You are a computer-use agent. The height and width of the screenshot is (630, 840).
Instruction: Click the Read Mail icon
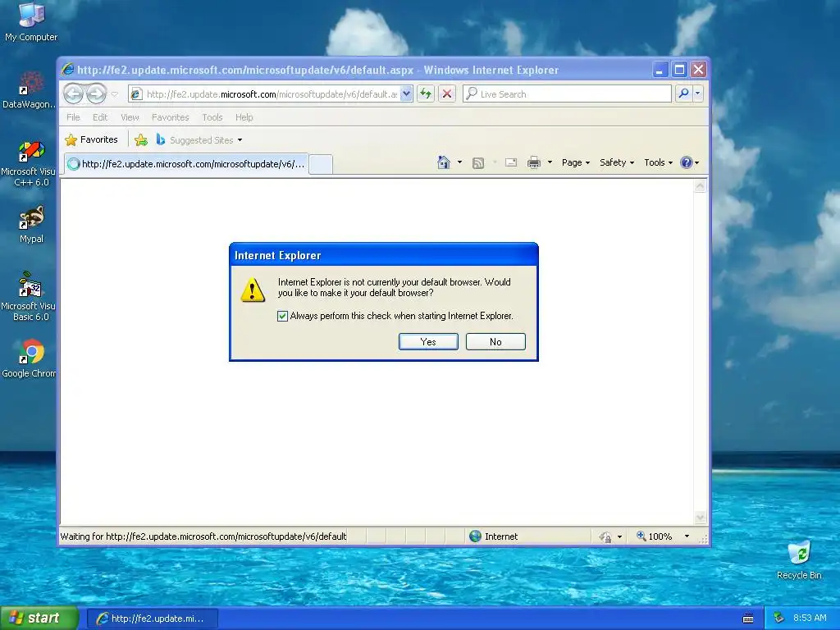pyautogui.click(x=511, y=163)
